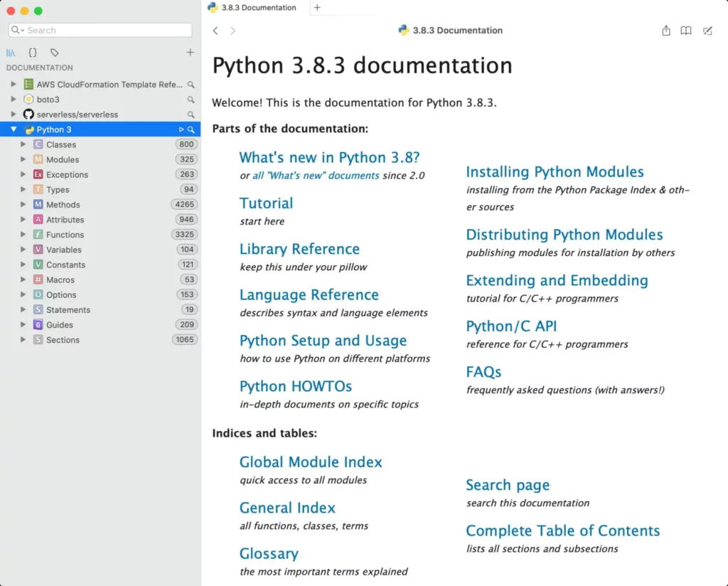The image size is (728, 586).
Task: Expand the Functions category
Action: 23,235
